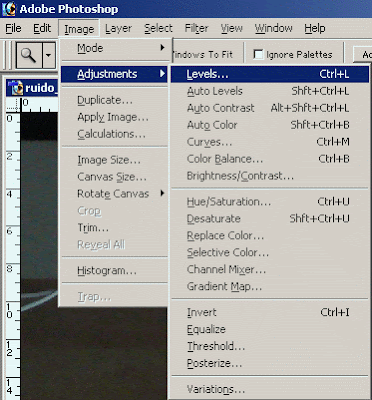Click the Zoom tool magnifier icon

point(29,55)
